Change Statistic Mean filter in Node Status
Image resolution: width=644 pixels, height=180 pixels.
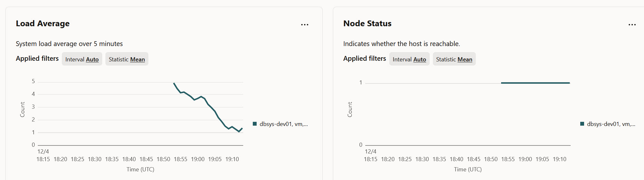click(454, 59)
